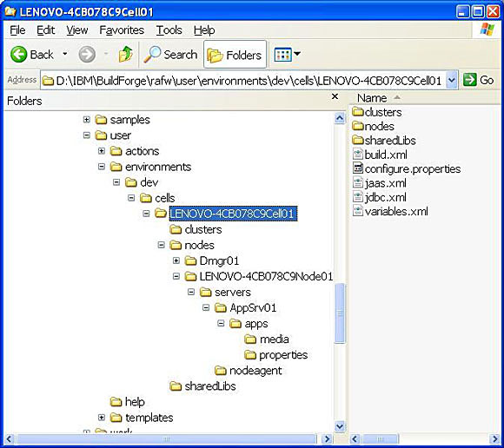
Task: Collapse the LENOVO-4CB078C9Node01 folder
Action: pos(176,276)
